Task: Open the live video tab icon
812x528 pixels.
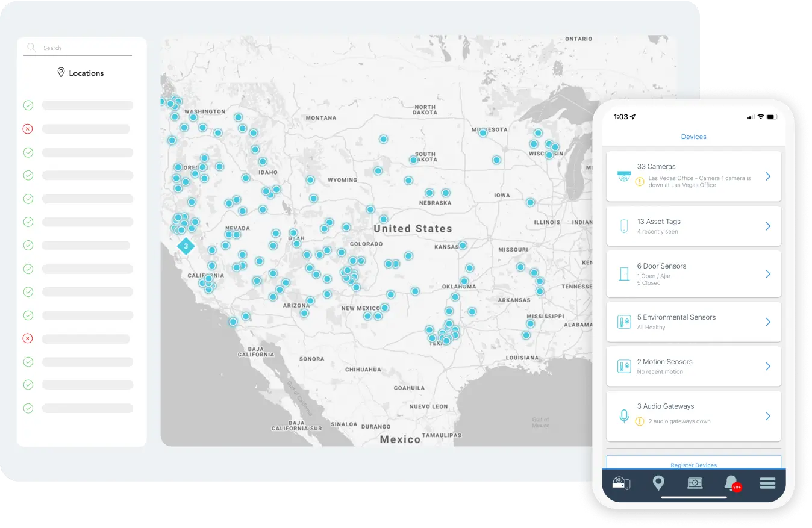Action: (695, 483)
